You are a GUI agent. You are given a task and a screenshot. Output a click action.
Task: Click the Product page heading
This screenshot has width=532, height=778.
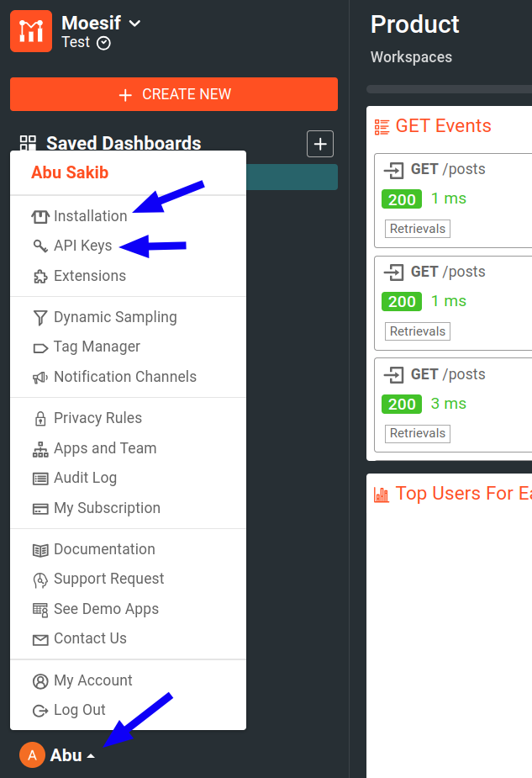[415, 24]
